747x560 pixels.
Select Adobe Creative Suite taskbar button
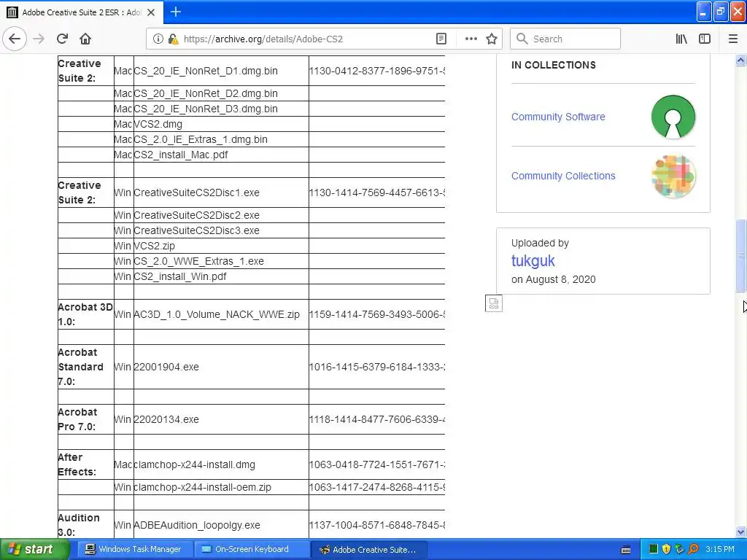pos(369,549)
